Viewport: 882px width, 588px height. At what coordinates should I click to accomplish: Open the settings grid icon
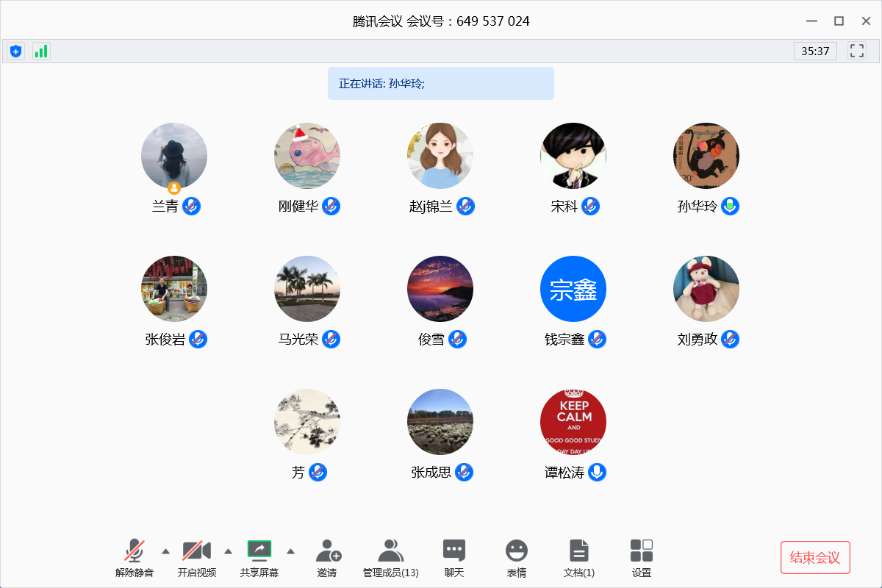pyautogui.click(x=641, y=551)
